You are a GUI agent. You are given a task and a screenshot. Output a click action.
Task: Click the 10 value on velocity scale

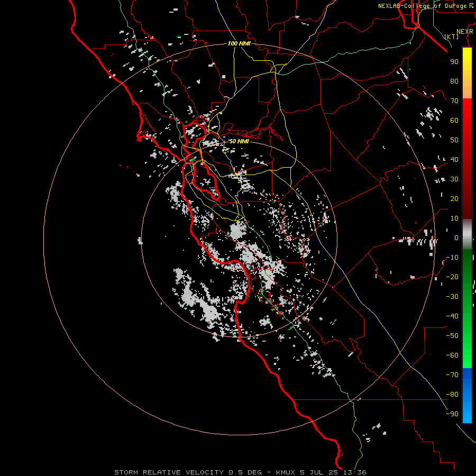[x=454, y=218]
